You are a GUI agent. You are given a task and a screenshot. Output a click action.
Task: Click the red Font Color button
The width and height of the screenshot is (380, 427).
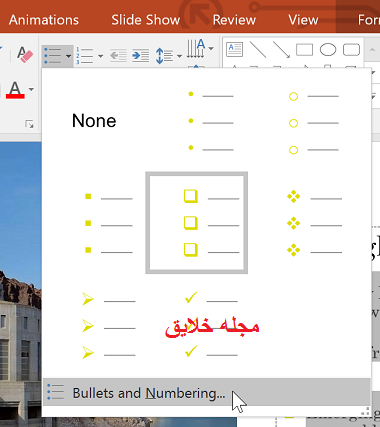[x=15, y=89]
